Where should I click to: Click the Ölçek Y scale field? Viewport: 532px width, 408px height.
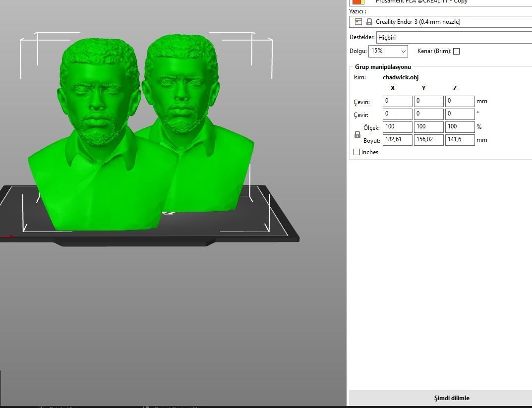(x=428, y=127)
